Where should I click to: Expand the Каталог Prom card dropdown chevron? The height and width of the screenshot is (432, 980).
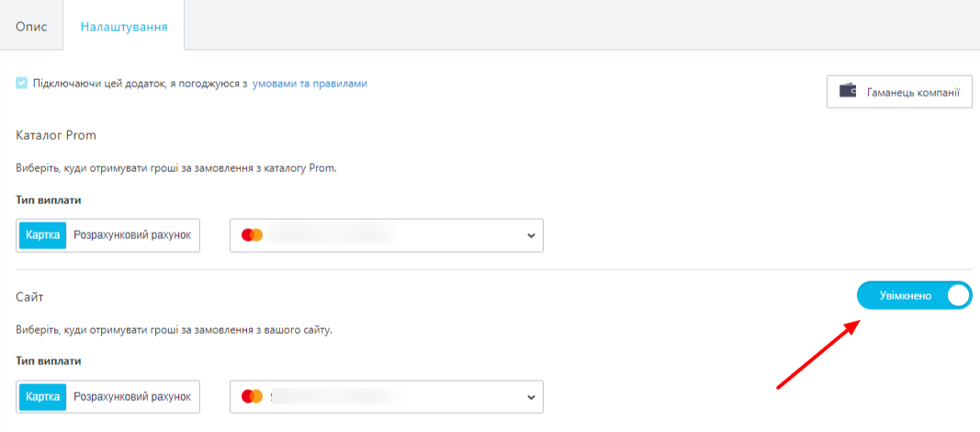click(x=531, y=235)
